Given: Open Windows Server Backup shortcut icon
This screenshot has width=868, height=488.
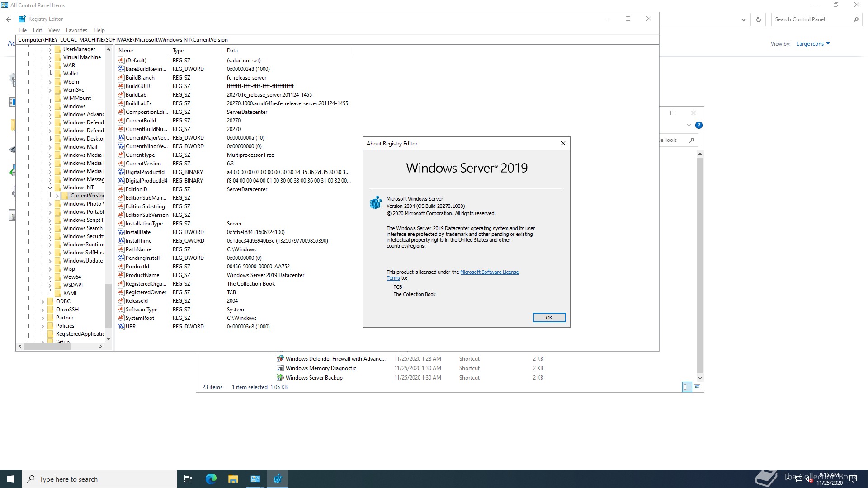Looking at the screenshot, I should pyautogui.click(x=280, y=378).
